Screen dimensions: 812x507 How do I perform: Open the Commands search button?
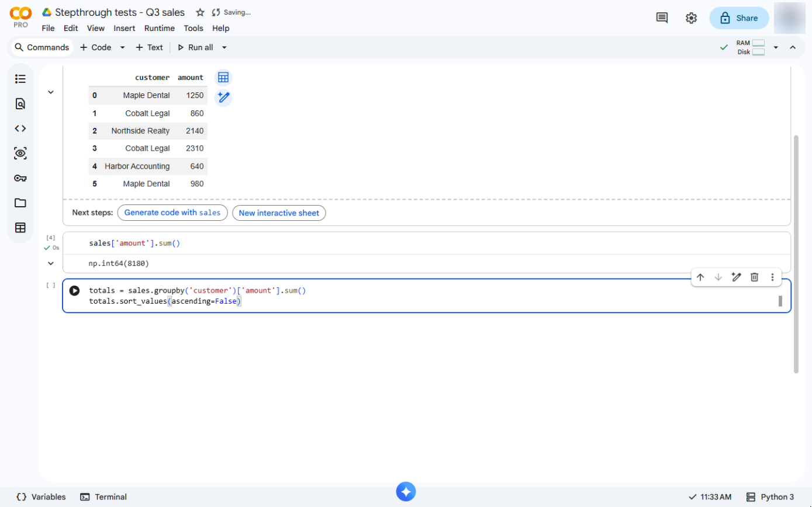[42, 47]
